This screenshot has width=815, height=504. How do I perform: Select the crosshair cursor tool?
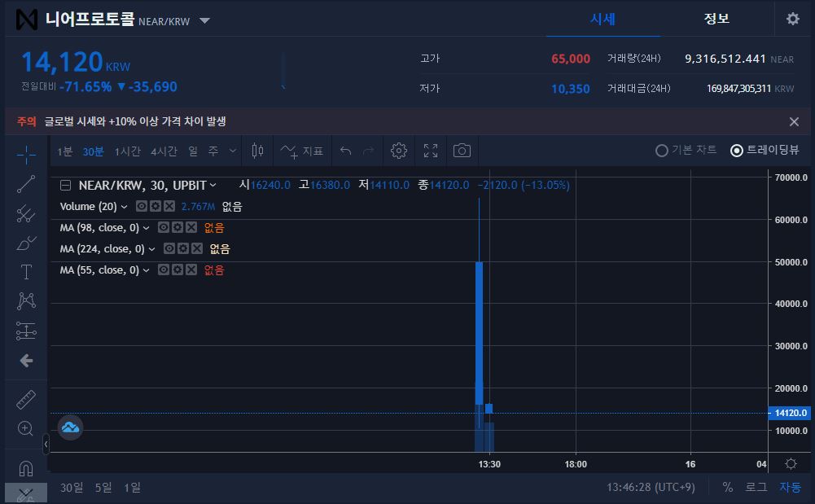click(x=26, y=155)
